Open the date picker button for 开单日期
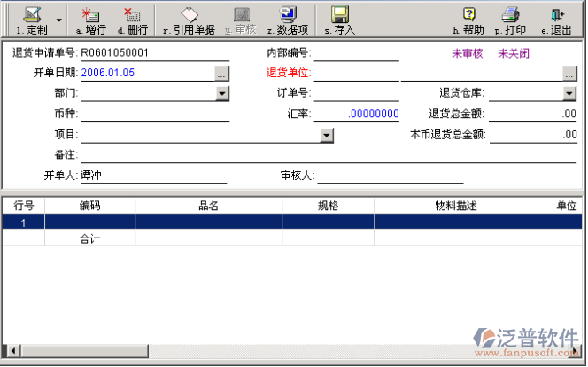The height and width of the screenshot is (367, 588). coord(221,74)
